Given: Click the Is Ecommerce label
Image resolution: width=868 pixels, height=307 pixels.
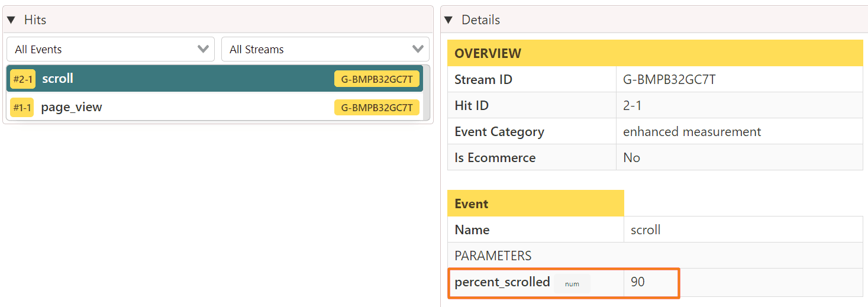Looking at the screenshot, I should [495, 157].
